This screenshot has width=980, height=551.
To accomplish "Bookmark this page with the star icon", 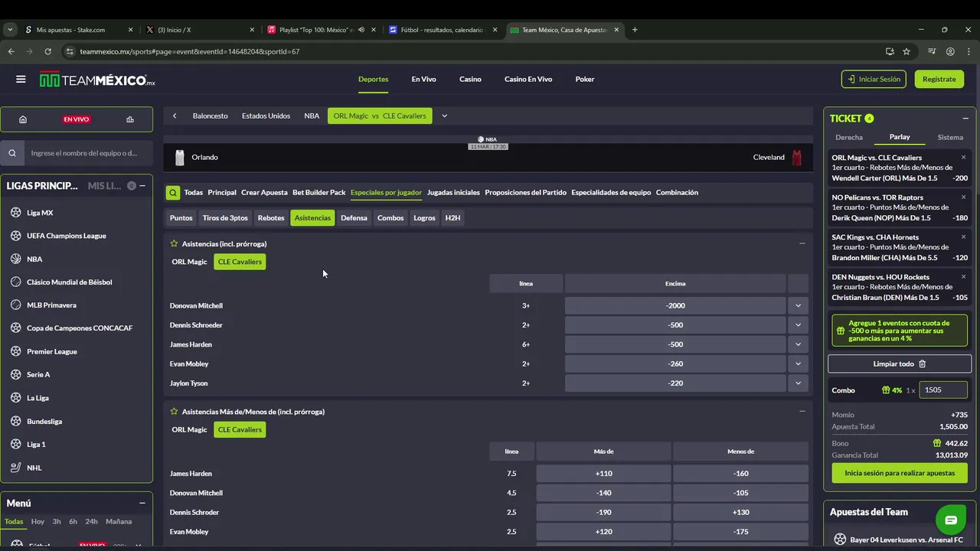I will coord(906,51).
